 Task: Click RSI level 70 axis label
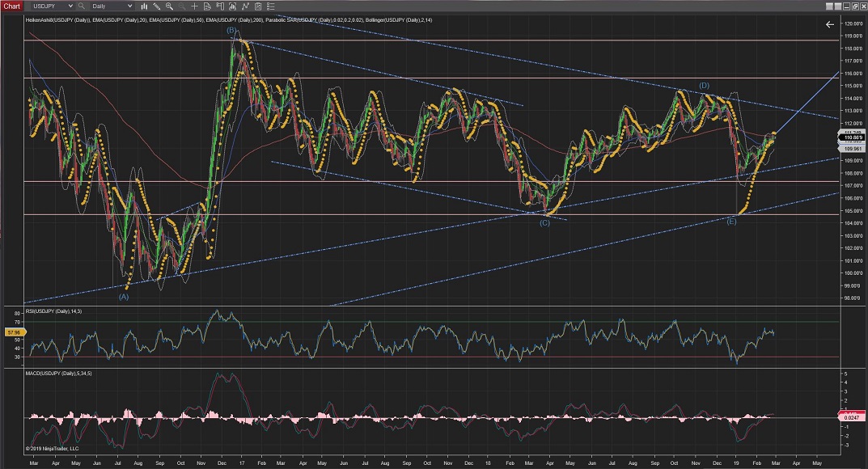click(17, 322)
